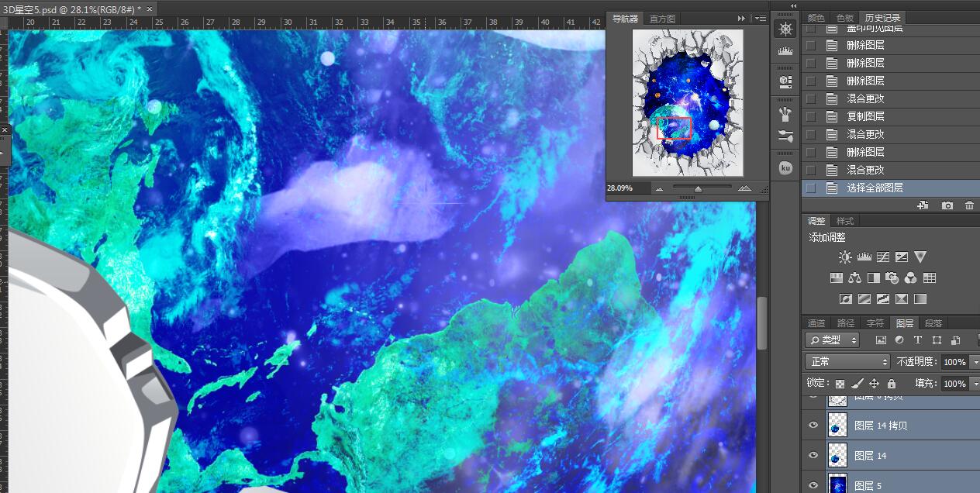Viewport: 980px width, 493px height.
Task: Toggle lock transparent pixels
Action: (840, 384)
